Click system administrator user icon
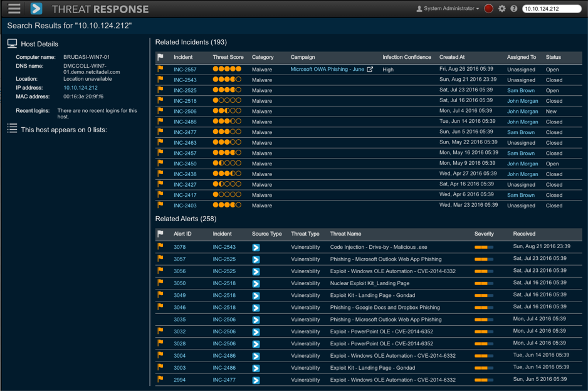Image resolution: width=588 pixels, height=391 pixels. [419, 9]
